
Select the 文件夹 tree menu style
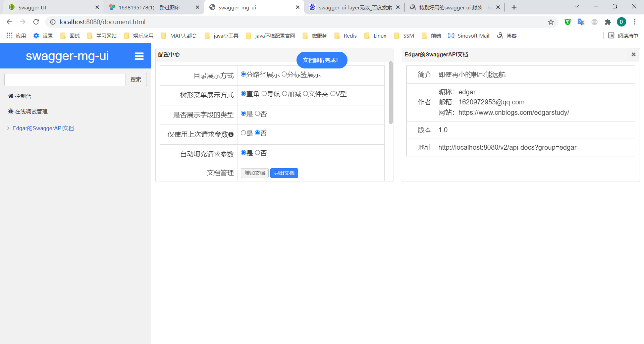click(x=305, y=94)
